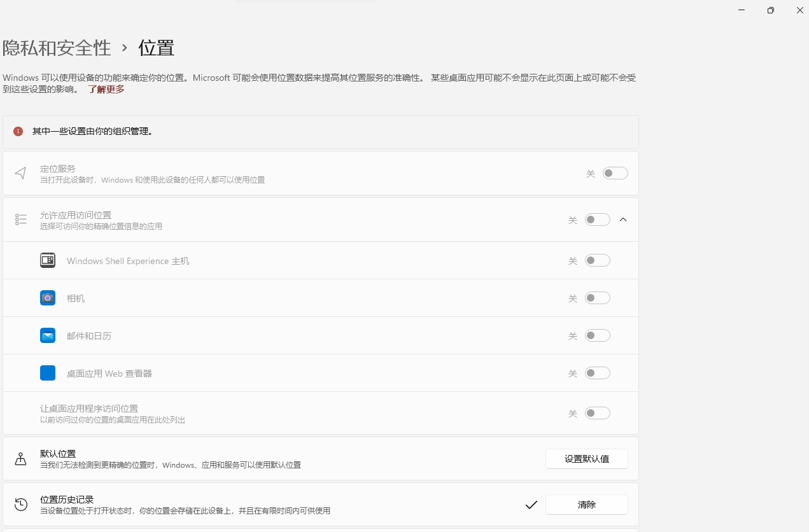Toggle location access for 相机
The width and height of the screenshot is (809, 532).
[x=598, y=298]
